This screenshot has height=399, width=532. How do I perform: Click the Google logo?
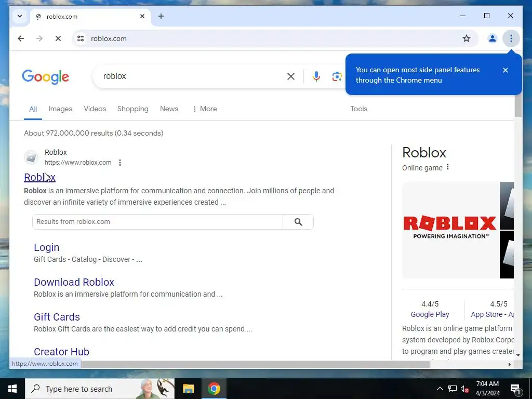point(46,77)
